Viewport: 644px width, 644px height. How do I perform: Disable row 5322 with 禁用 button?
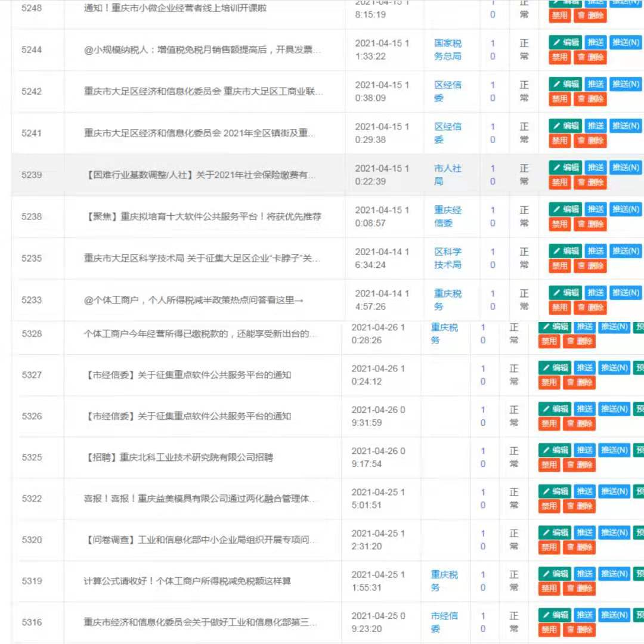click(549, 506)
